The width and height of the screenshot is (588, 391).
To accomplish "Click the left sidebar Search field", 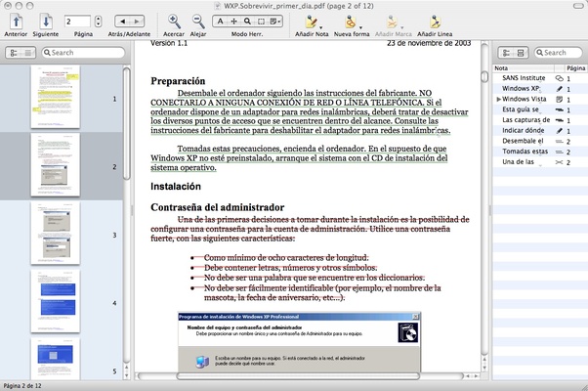I will pyautogui.click(x=83, y=53).
